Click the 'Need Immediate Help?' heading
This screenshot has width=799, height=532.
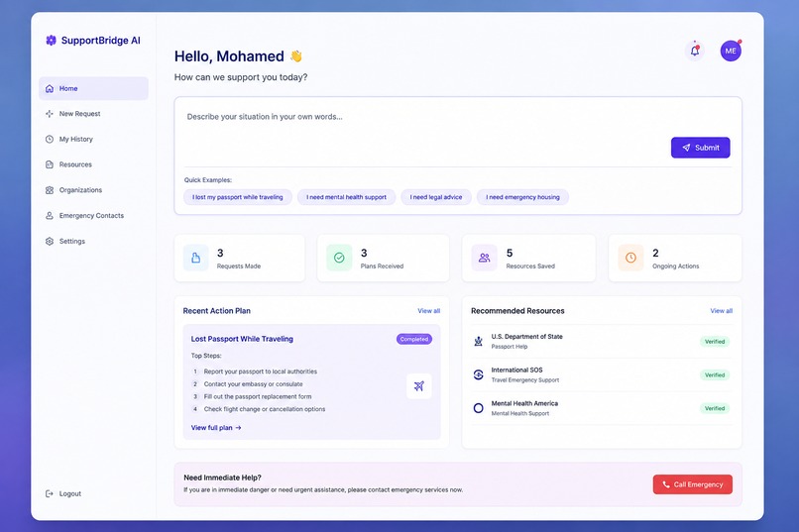222,478
